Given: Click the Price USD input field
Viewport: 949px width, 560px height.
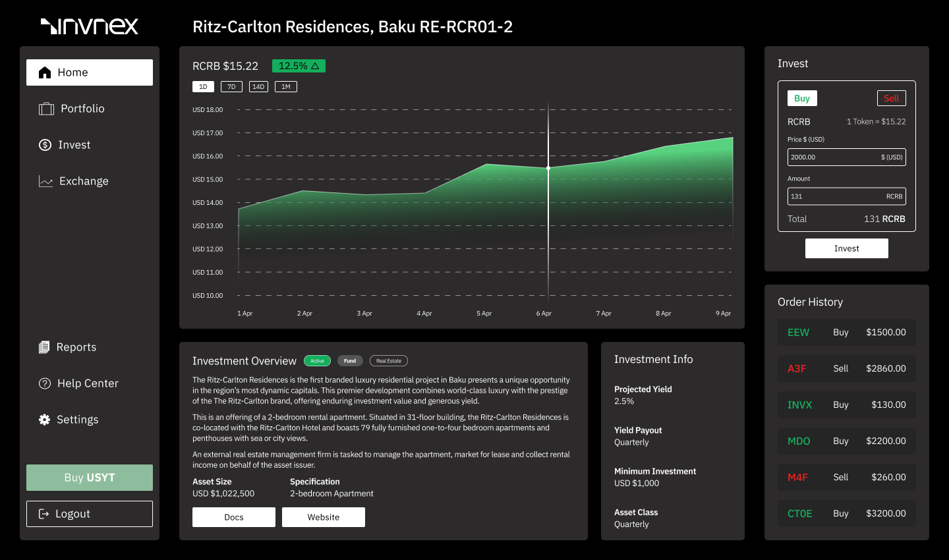Looking at the screenshot, I should point(847,157).
